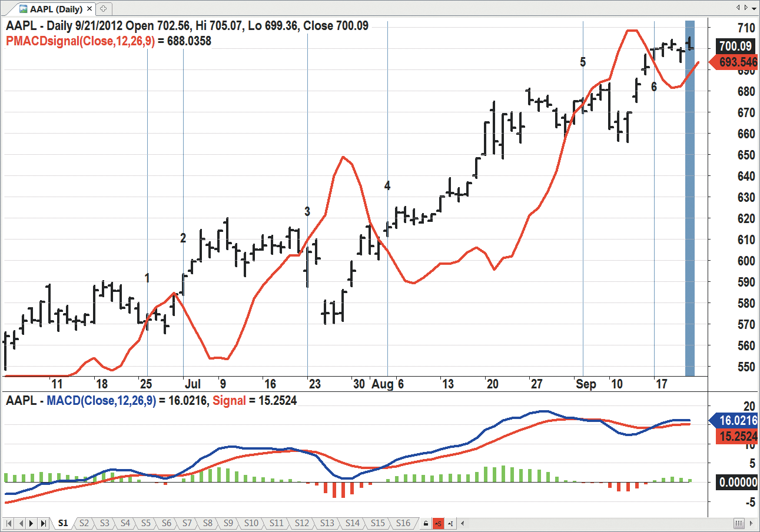
Task: Switch to sheet S5
Action: point(146,523)
